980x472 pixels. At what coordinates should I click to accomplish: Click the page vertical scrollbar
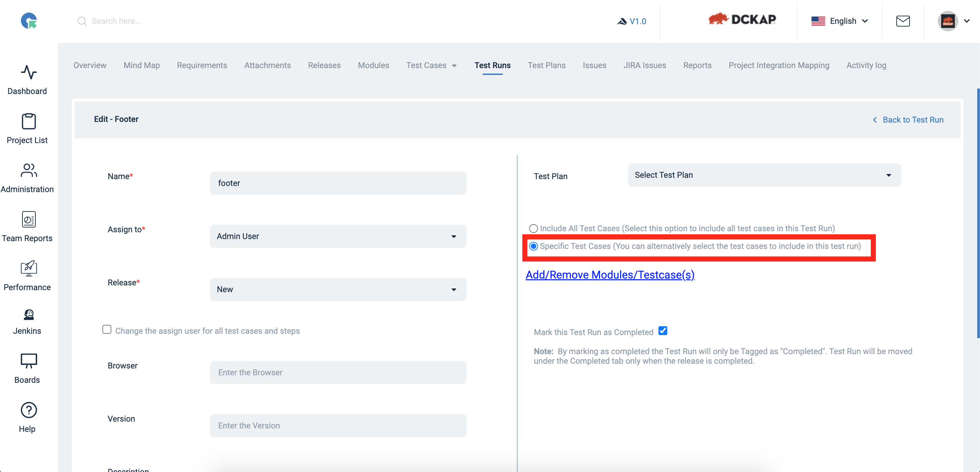click(x=978, y=213)
